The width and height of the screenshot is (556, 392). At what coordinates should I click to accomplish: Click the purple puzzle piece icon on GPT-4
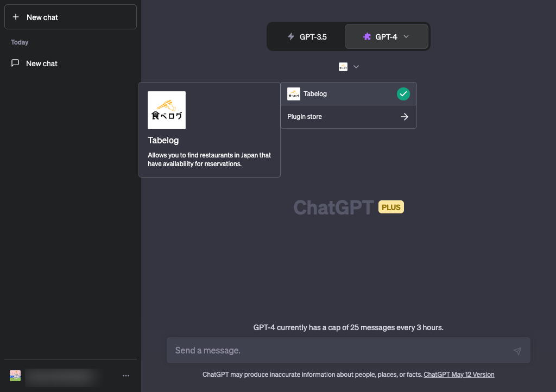pyautogui.click(x=367, y=37)
